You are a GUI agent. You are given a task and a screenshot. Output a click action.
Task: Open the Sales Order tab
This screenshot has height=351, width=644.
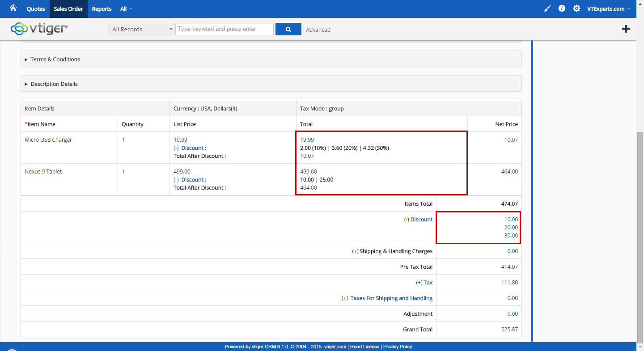[x=68, y=9]
